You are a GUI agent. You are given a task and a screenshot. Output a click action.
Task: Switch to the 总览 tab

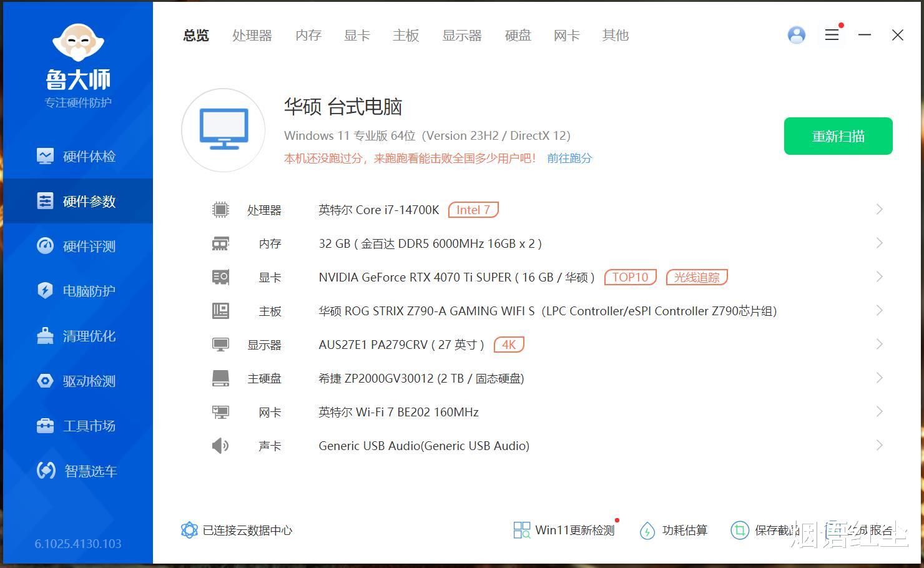[196, 36]
